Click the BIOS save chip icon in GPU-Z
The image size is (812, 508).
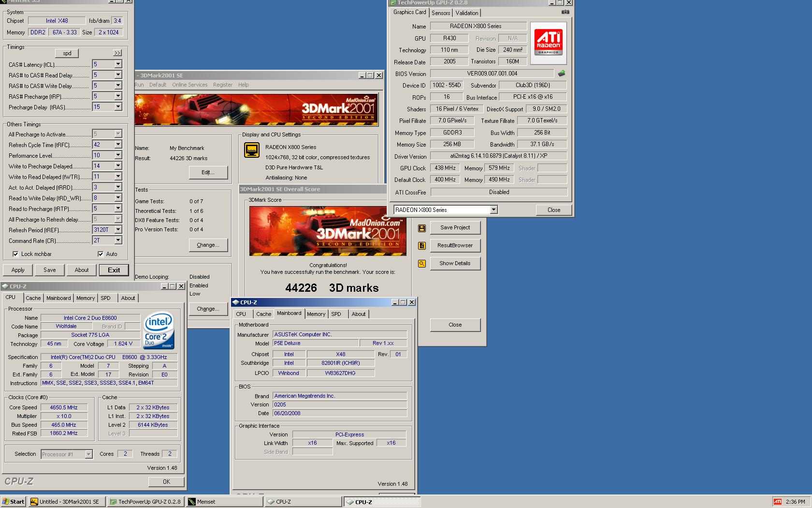[x=561, y=74]
